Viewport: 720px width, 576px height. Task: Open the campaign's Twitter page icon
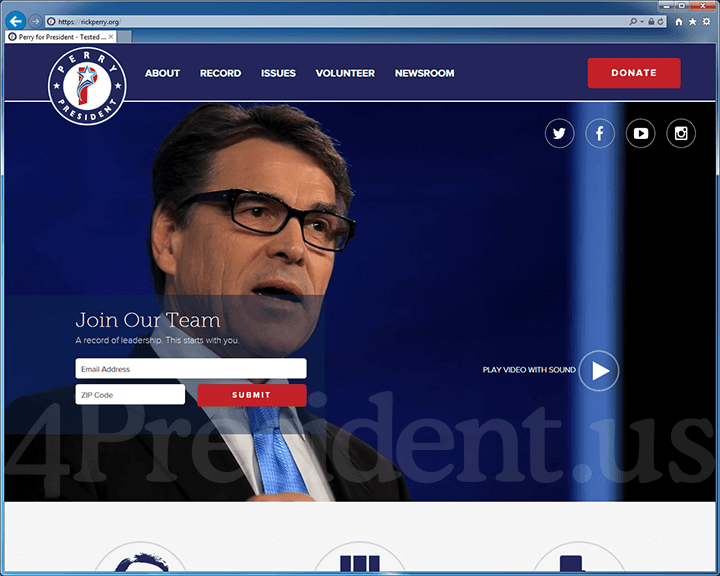pos(559,133)
